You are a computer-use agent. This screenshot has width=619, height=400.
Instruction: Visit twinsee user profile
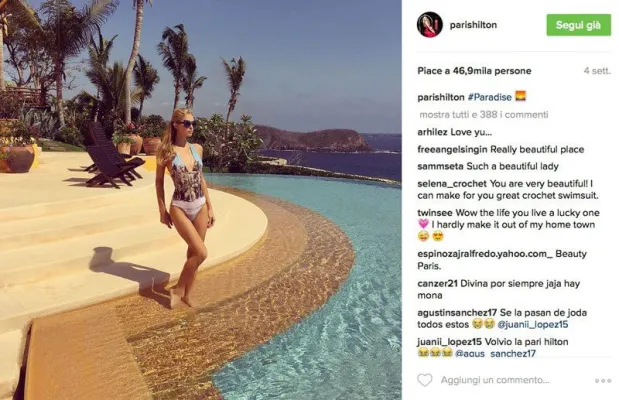(x=435, y=213)
